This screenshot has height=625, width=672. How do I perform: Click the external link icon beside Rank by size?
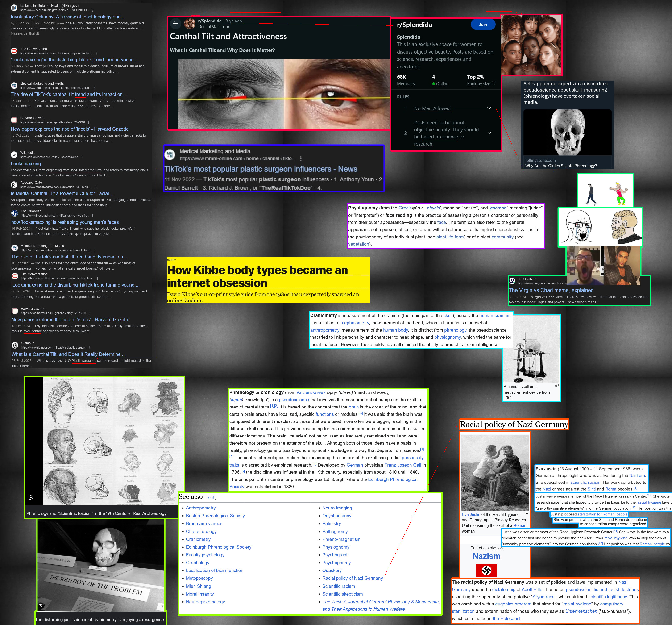[x=493, y=83]
